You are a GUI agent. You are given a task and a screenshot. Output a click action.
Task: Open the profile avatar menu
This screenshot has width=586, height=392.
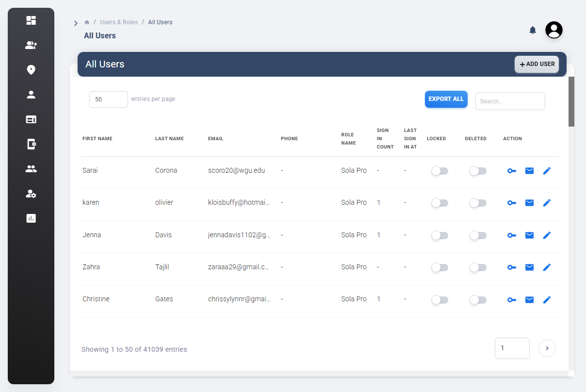click(x=554, y=30)
